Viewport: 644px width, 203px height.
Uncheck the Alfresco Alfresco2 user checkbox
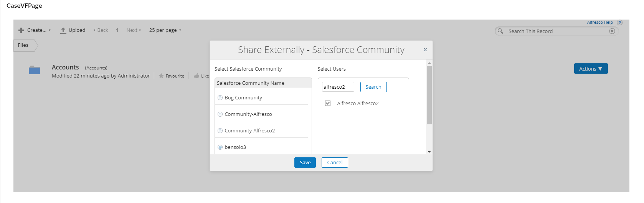[328, 103]
